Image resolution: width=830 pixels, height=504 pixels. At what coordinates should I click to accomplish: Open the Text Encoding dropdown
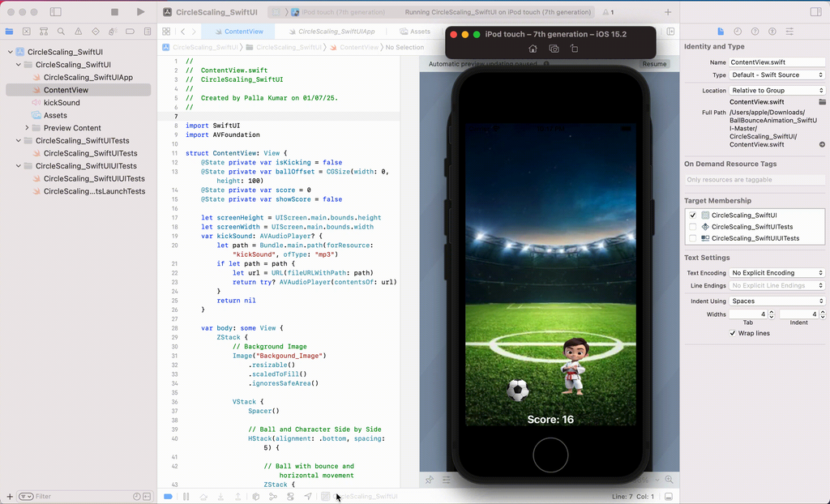[777, 272]
